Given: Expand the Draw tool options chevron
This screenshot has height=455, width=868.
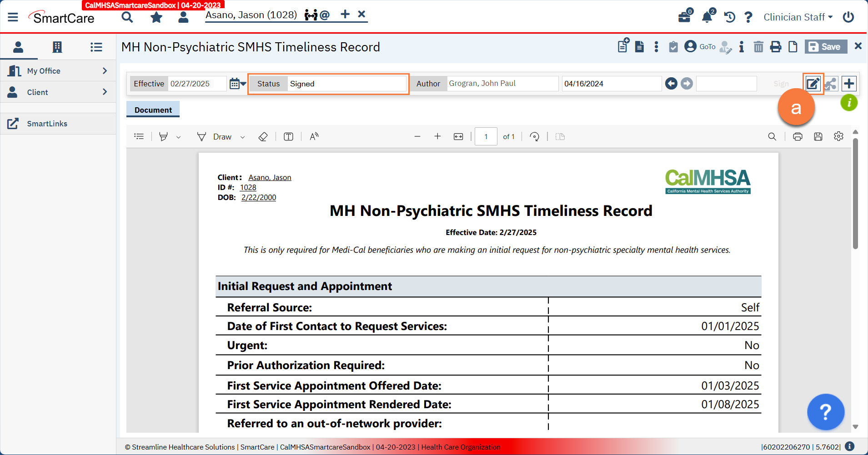Looking at the screenshot, I should tap(243, 137).
